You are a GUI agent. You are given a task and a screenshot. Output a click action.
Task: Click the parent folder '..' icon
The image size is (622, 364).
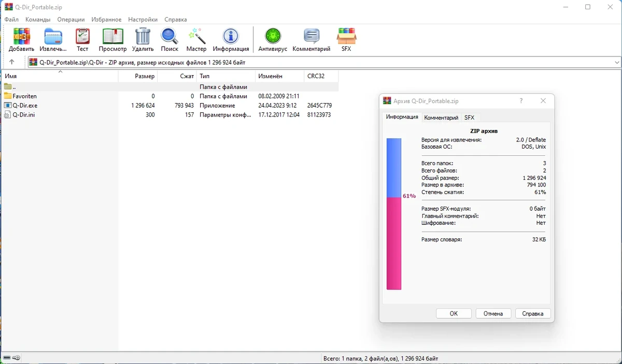click(8, 87)
